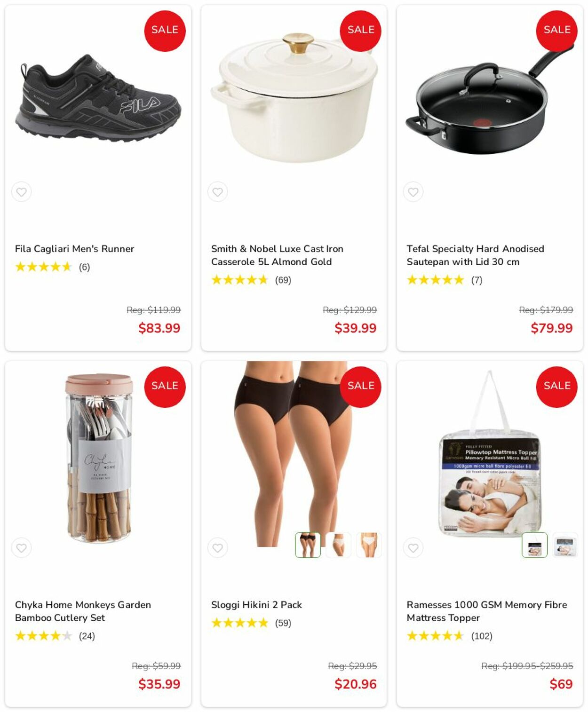The image size is (588, 712).
Task: View the 69 reviews for the Smith & Nobel casserole
Action: [x=283, y=280]
